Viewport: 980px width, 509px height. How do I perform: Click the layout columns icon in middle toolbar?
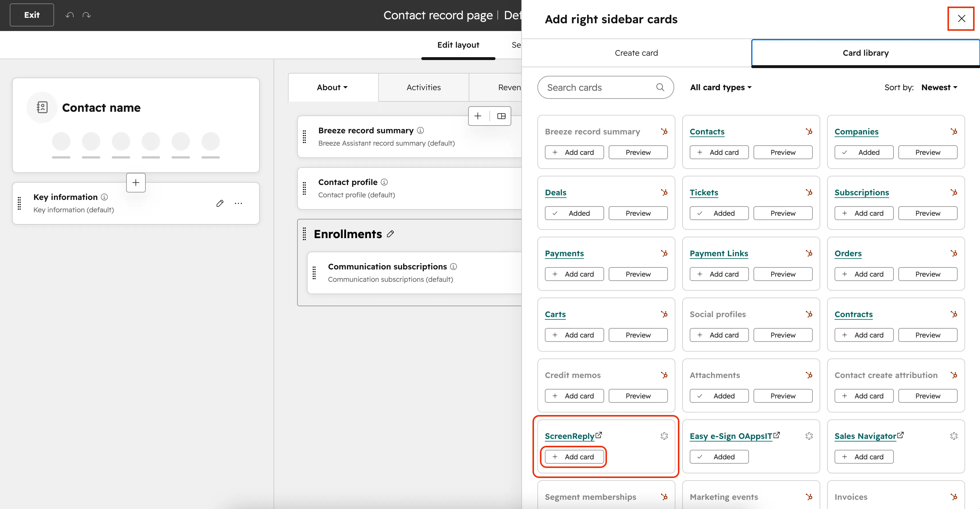(501, 116)
